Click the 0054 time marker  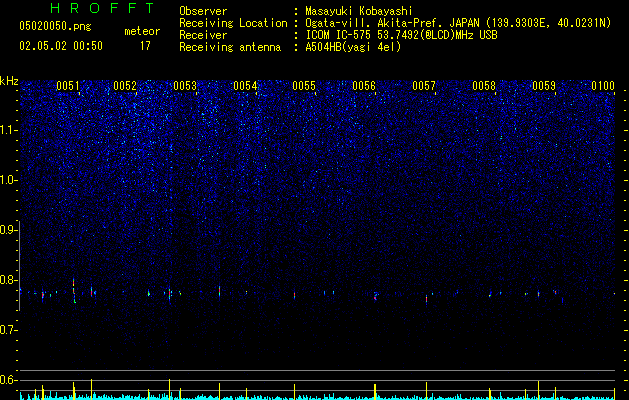click(245, 86)
